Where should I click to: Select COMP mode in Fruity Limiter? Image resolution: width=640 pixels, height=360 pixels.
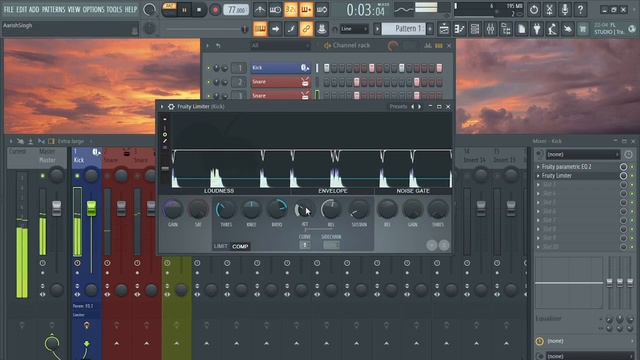[x=240, y=246]
